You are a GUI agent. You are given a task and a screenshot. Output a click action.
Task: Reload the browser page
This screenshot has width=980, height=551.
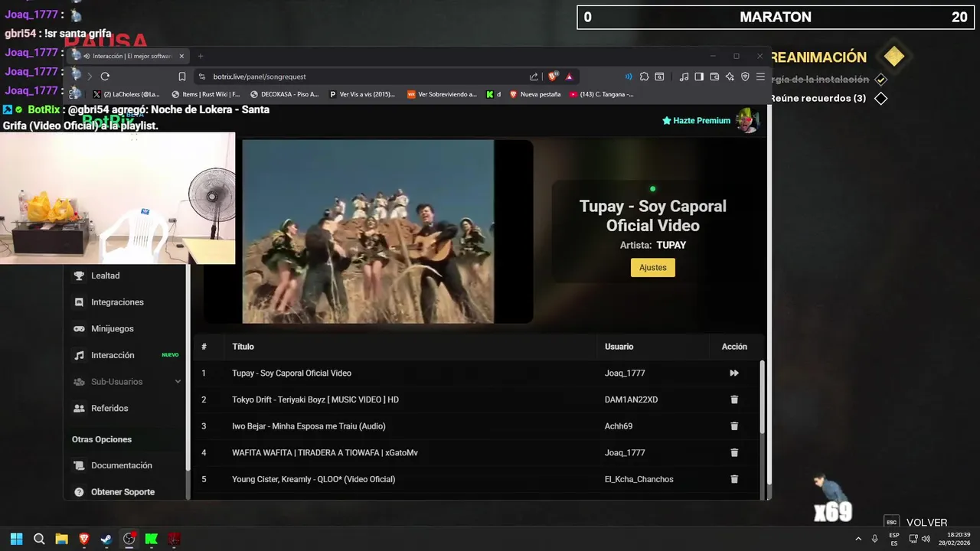click(x=105, y=77)
